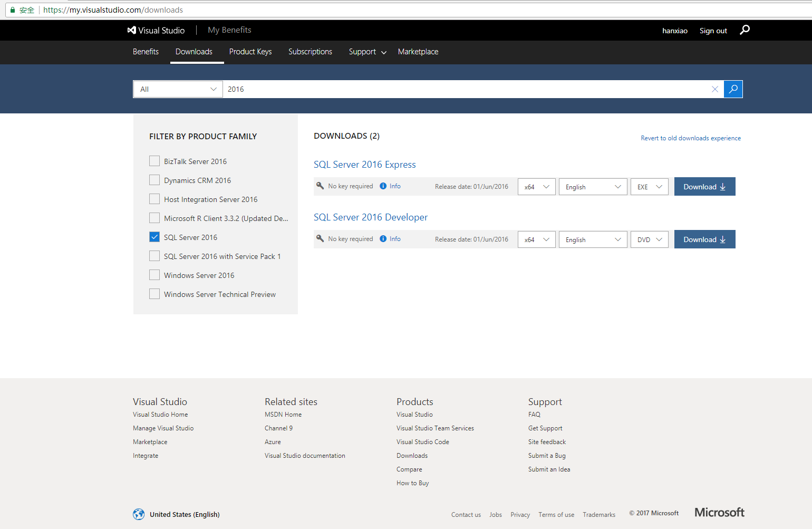812x529 pixels.
Task: Open How to Buy footer link
Action: pos(413,483)
